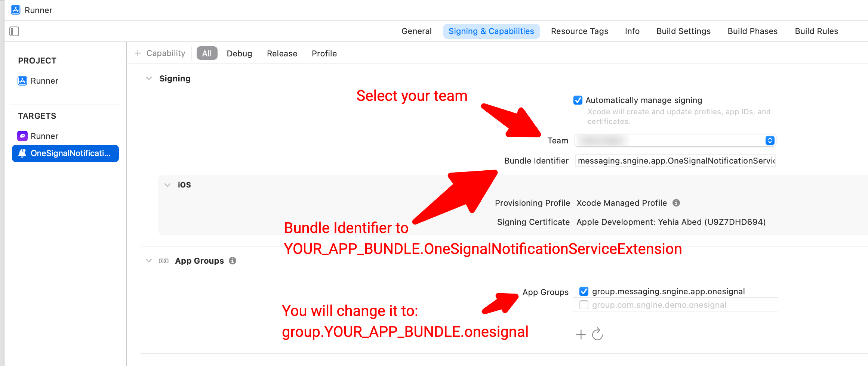
Task: Open the Provisioning Profile info icon
Action: pyautogui.click(x=676, y=203)
